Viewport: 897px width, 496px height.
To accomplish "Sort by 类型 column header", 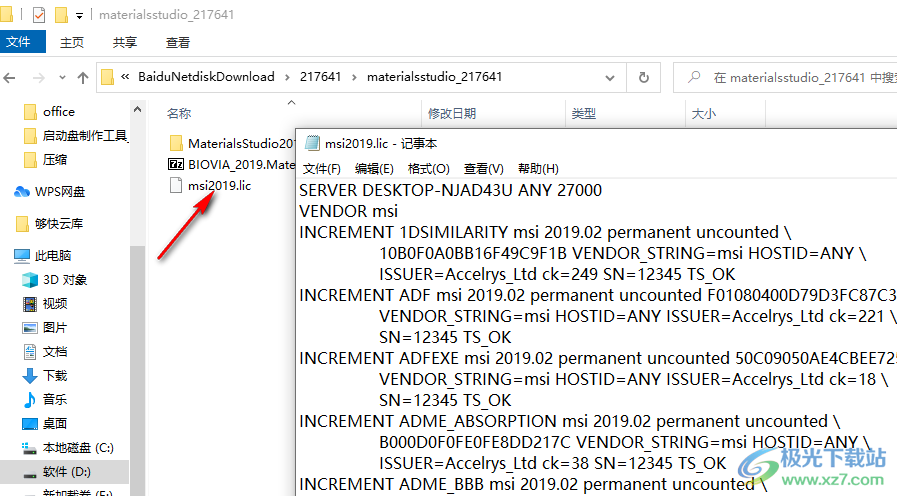I will click(584, 113).
